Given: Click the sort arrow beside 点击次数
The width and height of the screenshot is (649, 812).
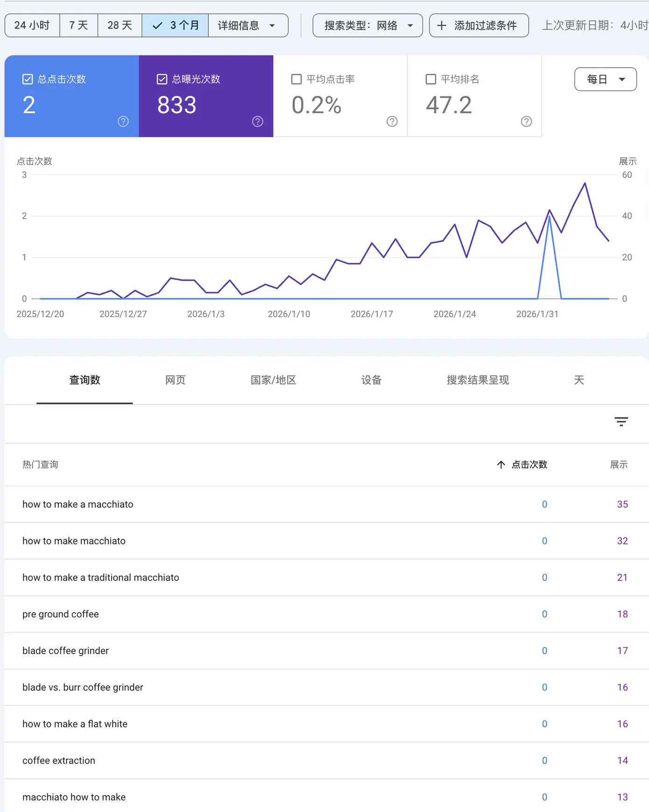Looking at the screenshot, I should click(501, 465).
